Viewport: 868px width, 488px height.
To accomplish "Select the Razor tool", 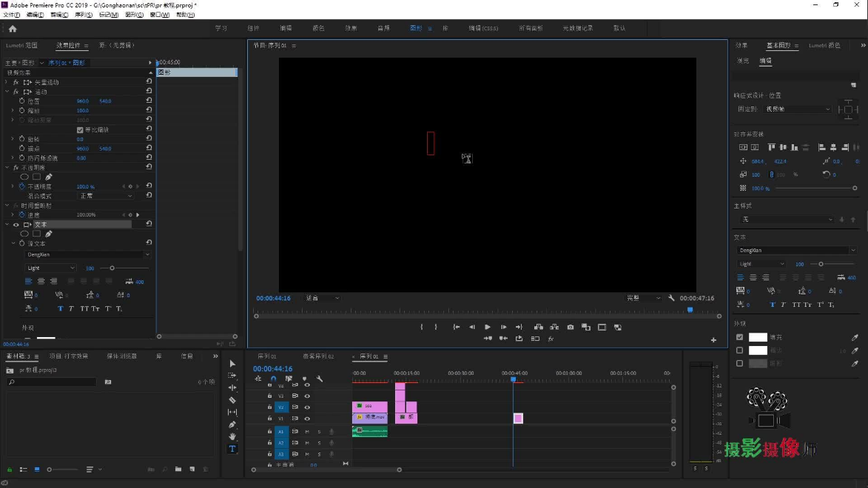I will [232, 400].
